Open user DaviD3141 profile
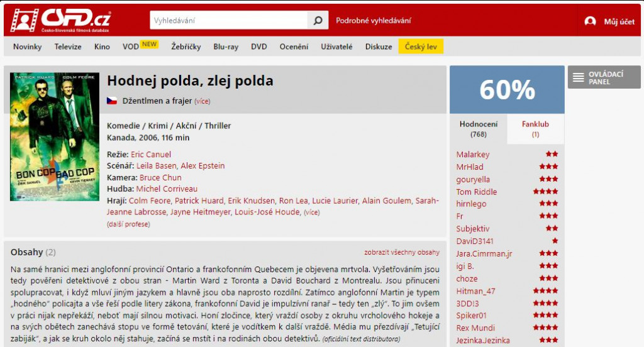Screen dimensions: 644x347 (475, 241)
